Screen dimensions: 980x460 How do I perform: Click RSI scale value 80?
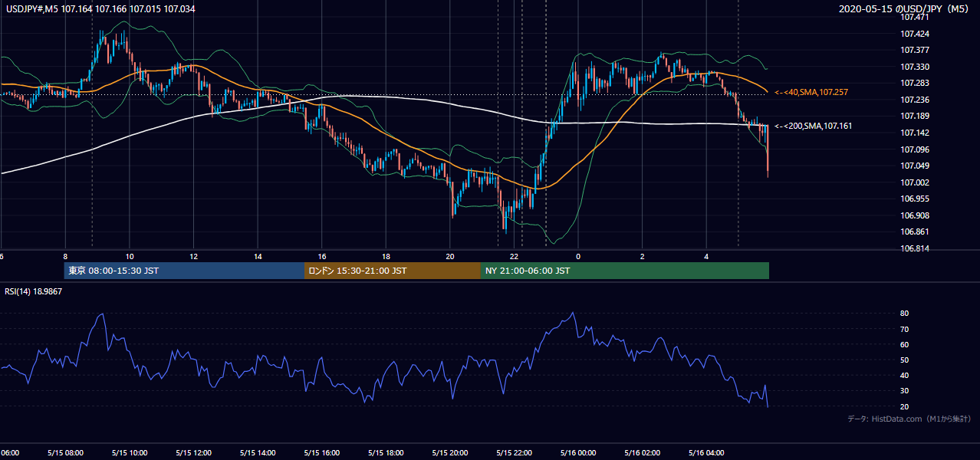[x=905, y=314]
